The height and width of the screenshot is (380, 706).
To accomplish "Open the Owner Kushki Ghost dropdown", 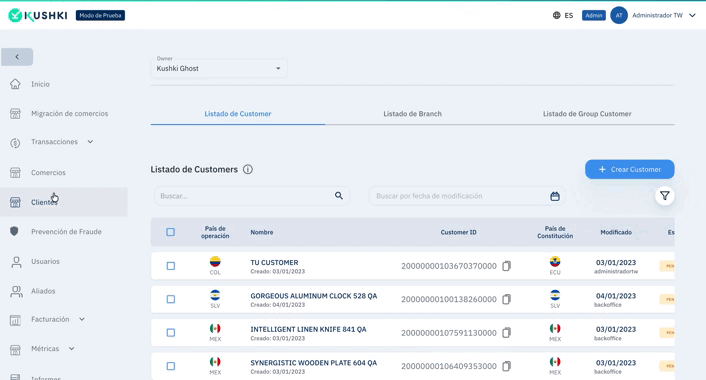I will [219, 68].
